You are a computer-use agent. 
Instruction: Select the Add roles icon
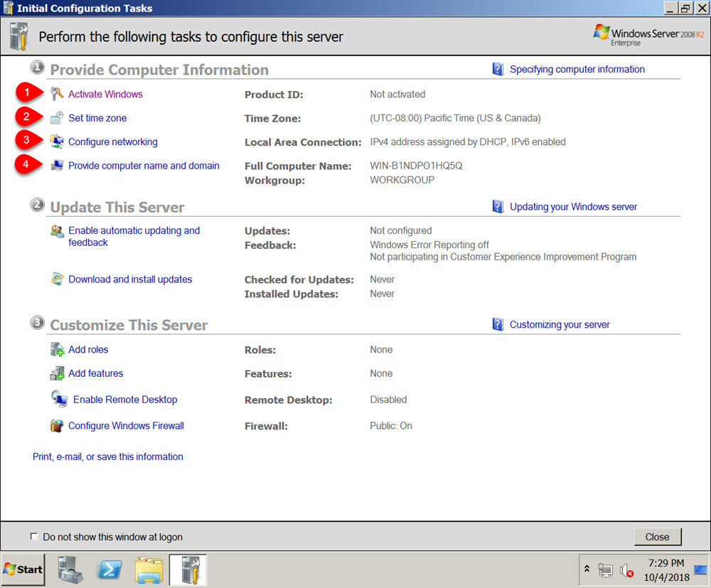pyautogui.click(x=56, y=349)
